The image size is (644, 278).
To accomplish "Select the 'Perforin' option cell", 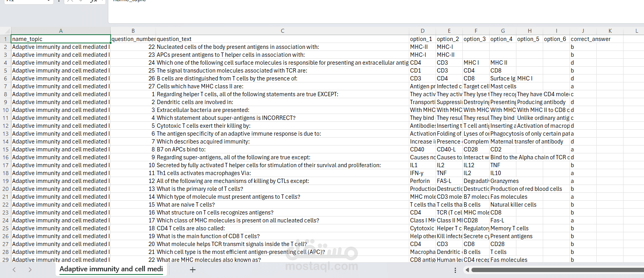I will click(423, 181).
